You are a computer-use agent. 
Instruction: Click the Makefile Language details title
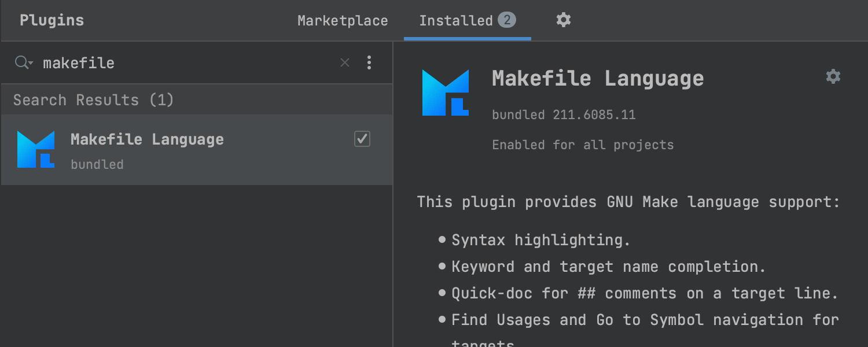(x=598, y=78)
